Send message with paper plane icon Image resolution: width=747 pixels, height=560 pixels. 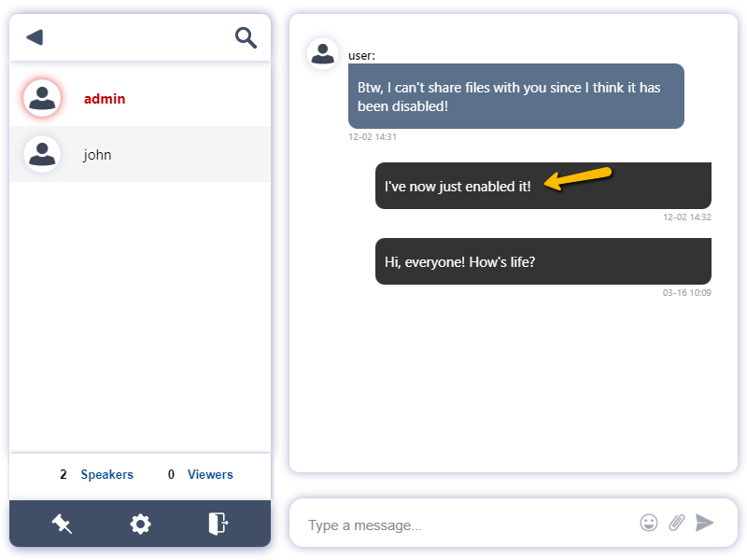point(705,523)
